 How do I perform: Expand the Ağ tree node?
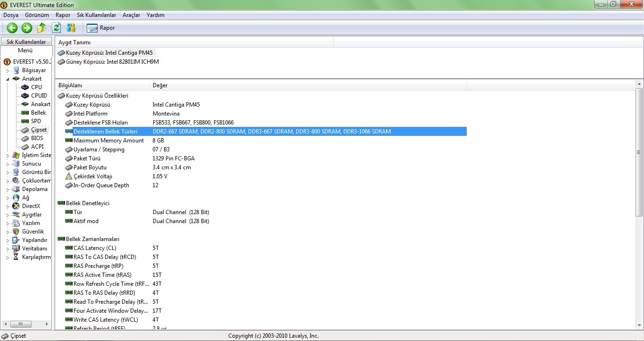click(8, 198)
